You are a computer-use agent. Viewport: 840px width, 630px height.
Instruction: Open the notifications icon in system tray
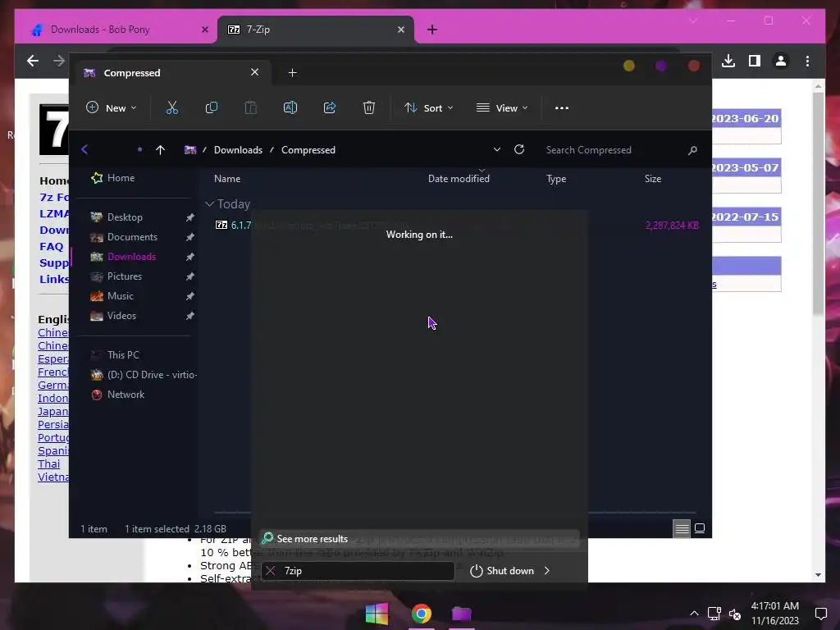(x=820, y=614)
